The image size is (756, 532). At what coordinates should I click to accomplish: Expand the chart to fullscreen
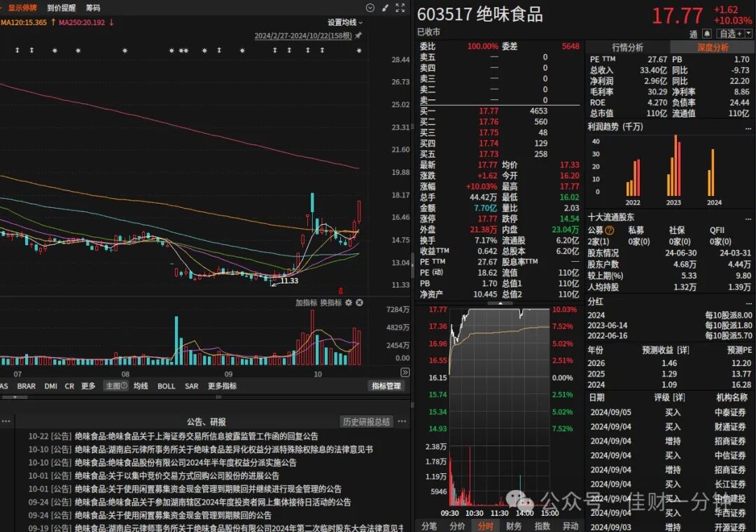pos(400,8)
